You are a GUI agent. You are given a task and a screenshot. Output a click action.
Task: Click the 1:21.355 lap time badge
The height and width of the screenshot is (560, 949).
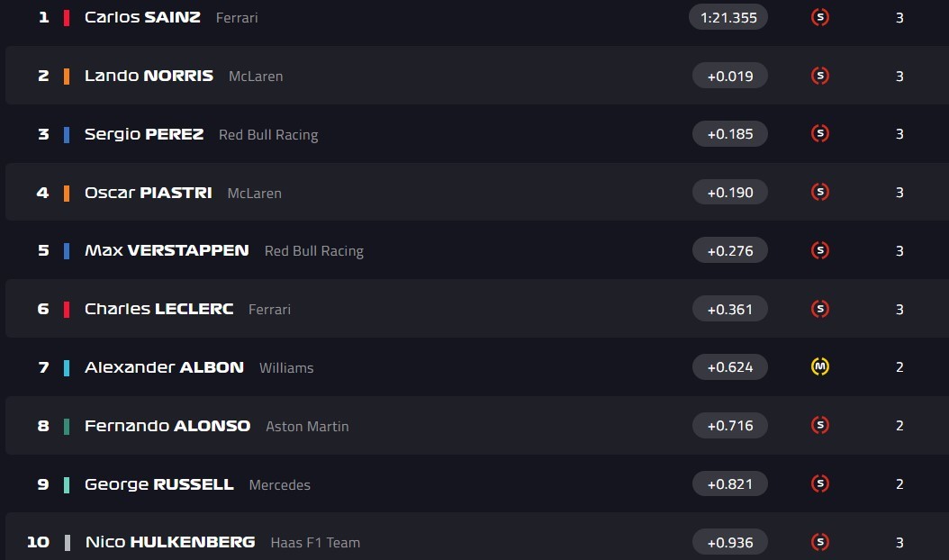click(x=728, y=17)
